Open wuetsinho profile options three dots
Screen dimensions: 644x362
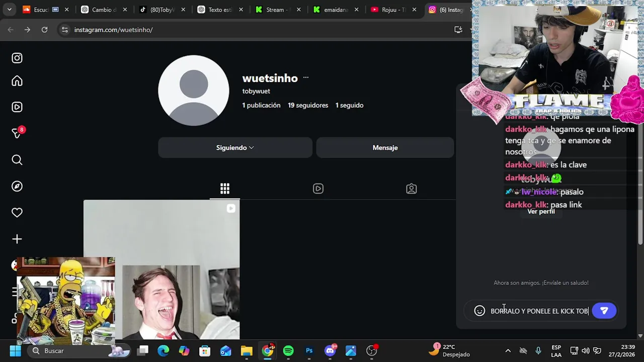coord(305,78)
